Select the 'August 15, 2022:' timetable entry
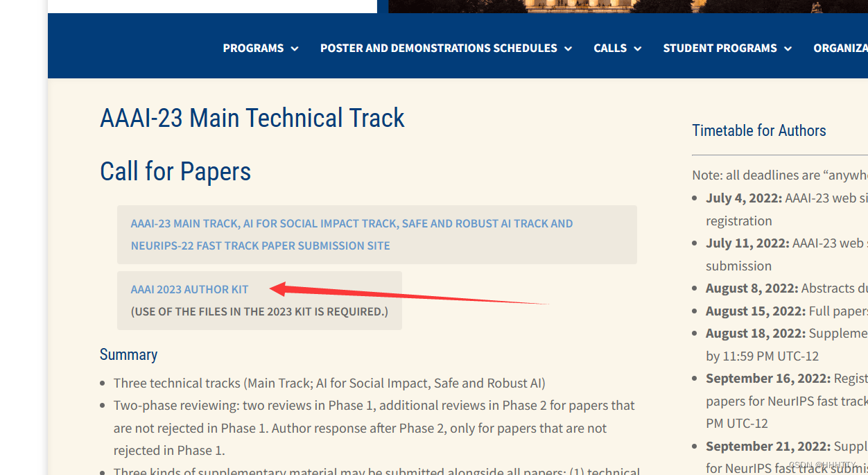868x475 pixels. (787, 311)
